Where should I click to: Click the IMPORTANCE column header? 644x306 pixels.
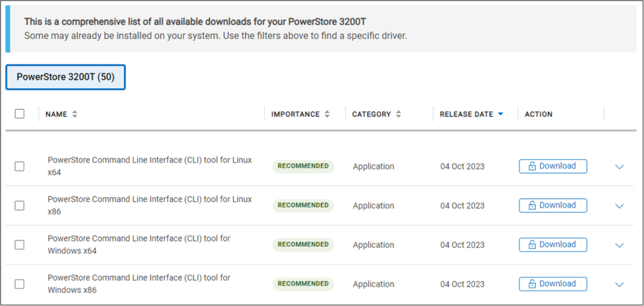(x=296, y=114)
